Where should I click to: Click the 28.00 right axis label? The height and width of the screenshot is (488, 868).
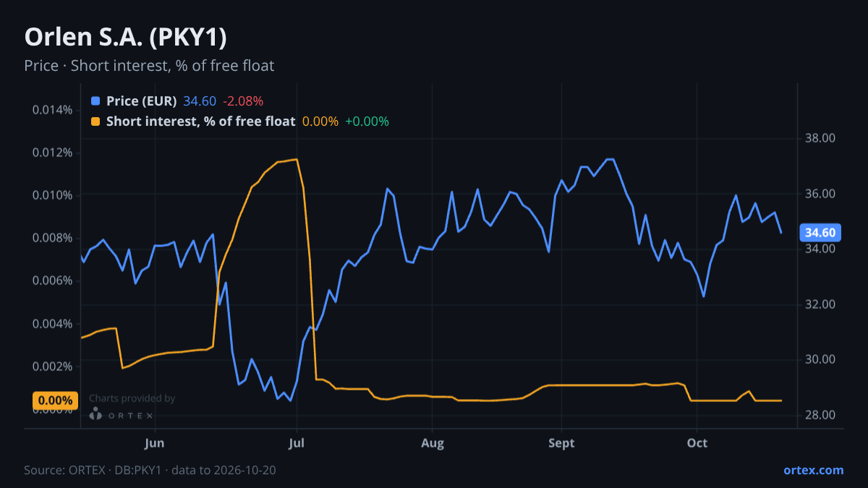(820, 415)
